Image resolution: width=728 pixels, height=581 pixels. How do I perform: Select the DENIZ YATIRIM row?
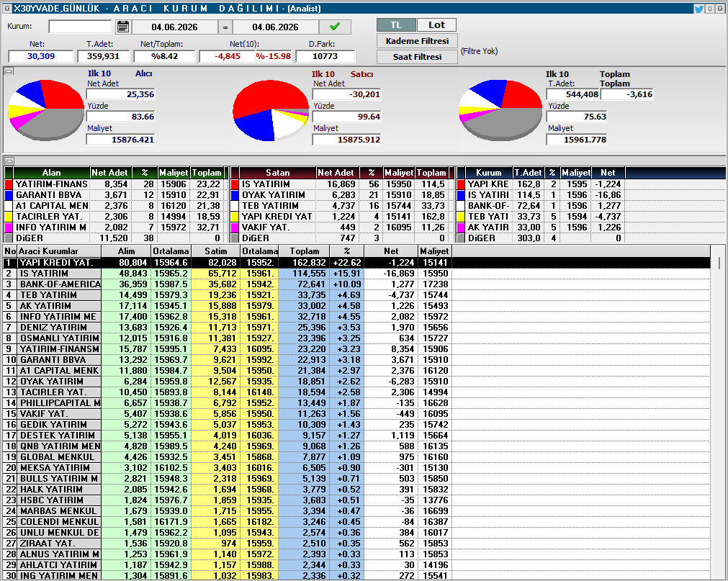(356, 327)
